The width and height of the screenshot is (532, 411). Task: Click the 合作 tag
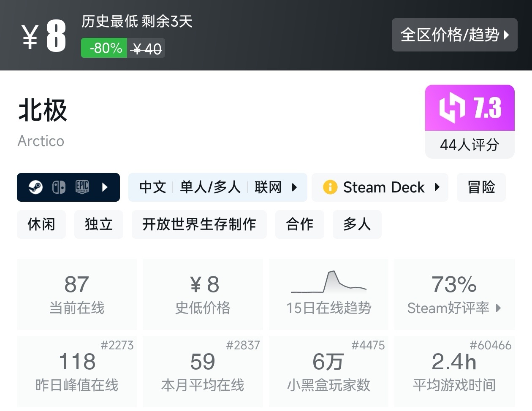coord(300,224)
